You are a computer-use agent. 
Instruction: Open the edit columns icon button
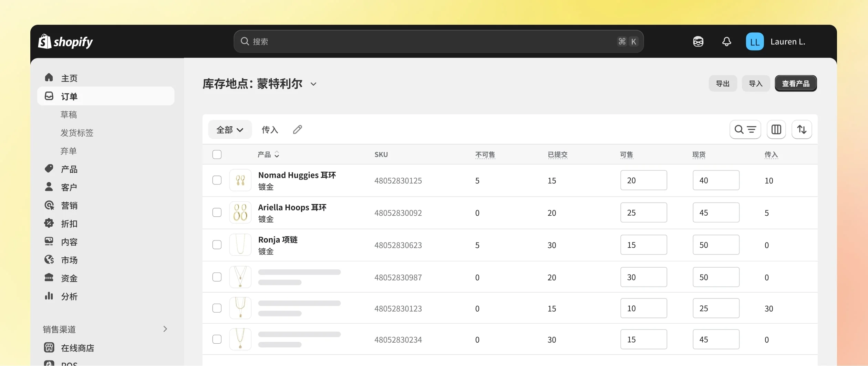[776, 129]
